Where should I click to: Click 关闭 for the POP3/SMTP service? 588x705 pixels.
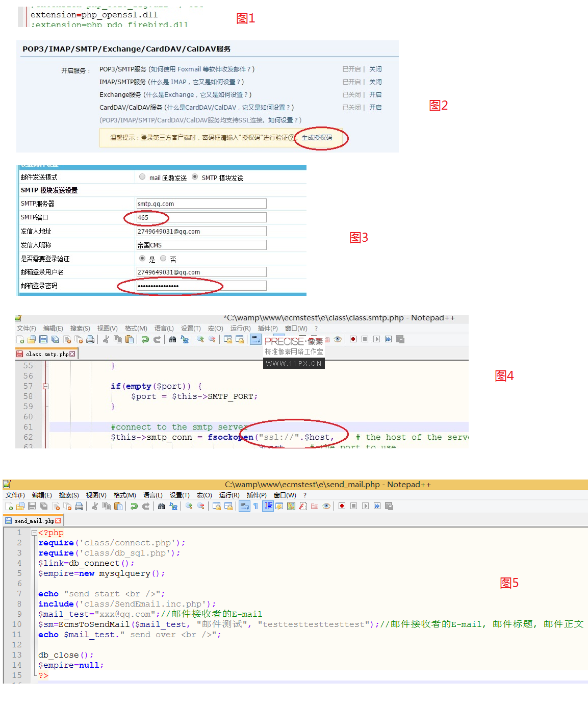pyautogui.click(x=375, y=69)
